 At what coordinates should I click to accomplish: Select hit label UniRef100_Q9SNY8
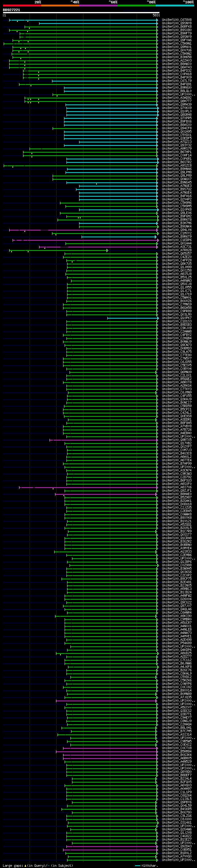(177, 23)
